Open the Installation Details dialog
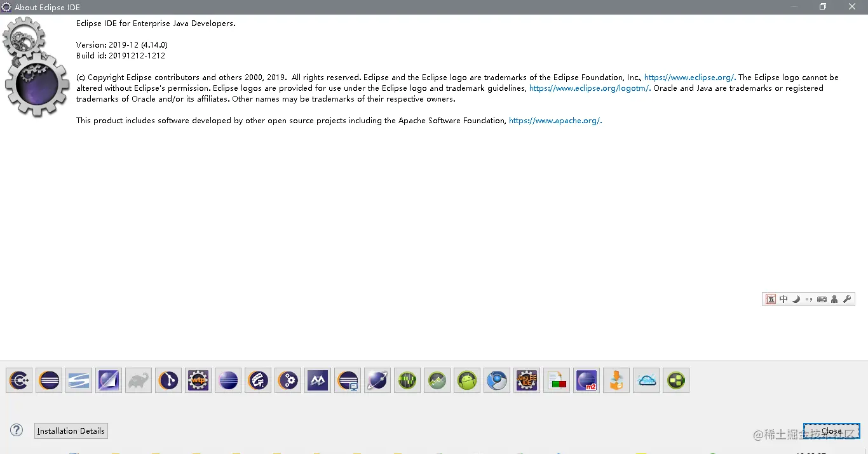The height and width of the screenshot is (454, 868). (x=71, y=431)
